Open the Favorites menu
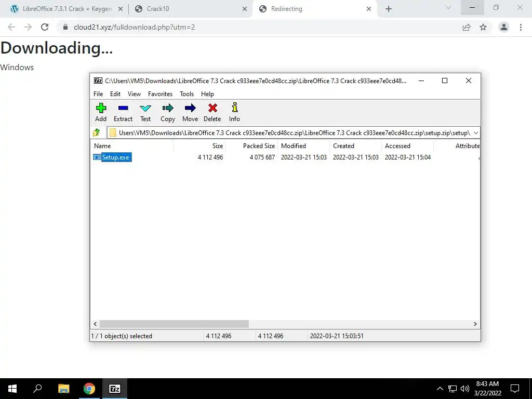 click(160, 94)
